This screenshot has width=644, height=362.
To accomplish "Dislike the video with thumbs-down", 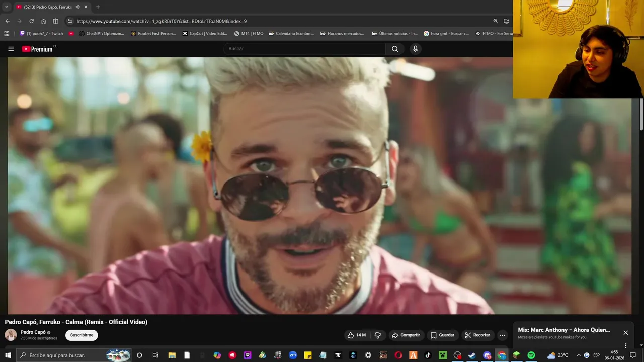I will 378,335.
